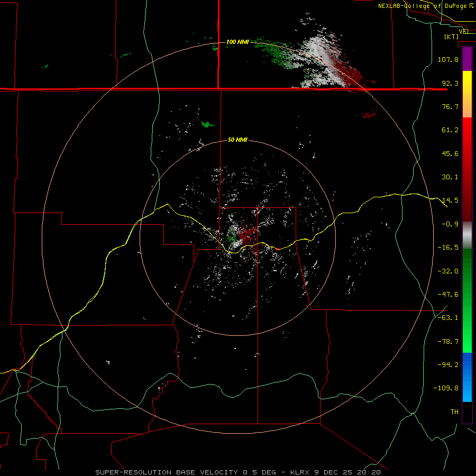Click the 100 NMI range ring label
The image size is (476, 476).
pos(237,42)
